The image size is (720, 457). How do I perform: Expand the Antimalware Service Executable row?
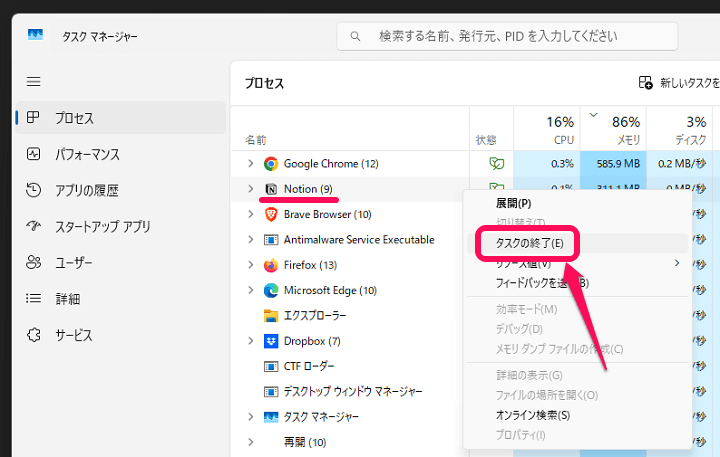[250, 240]
